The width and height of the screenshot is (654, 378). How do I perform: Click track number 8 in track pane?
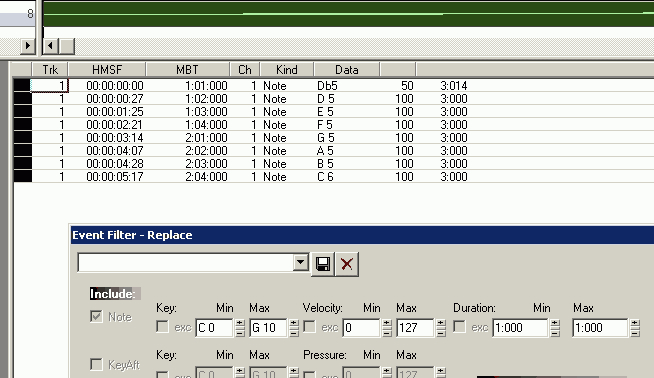[x=30, y=13]
